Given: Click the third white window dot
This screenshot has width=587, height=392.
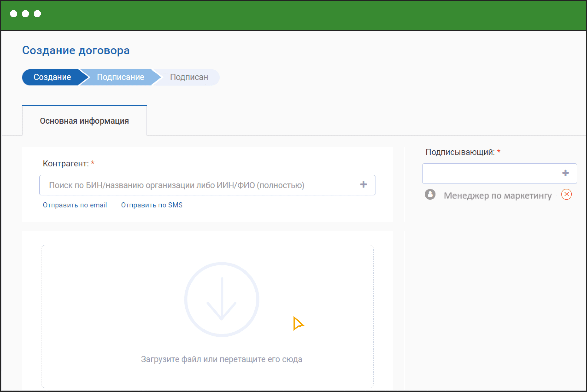Looking at the screenshot, I should pos(37,14).
